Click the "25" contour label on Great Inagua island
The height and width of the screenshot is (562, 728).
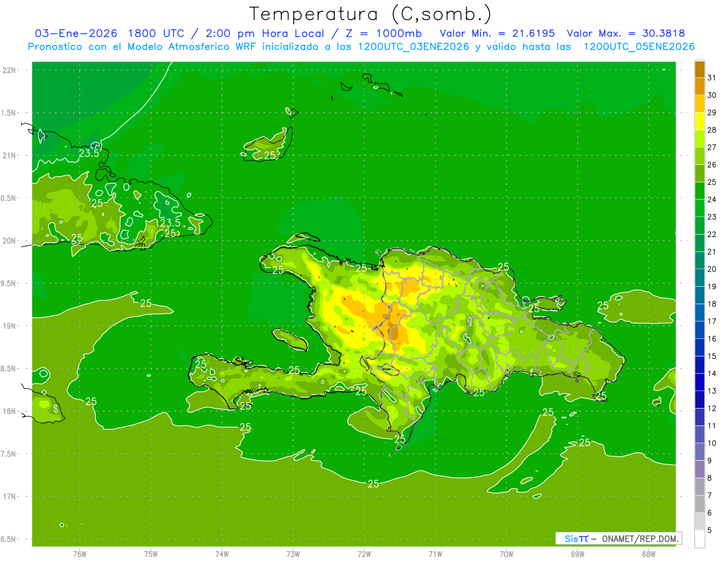click(x=270, y=155)
